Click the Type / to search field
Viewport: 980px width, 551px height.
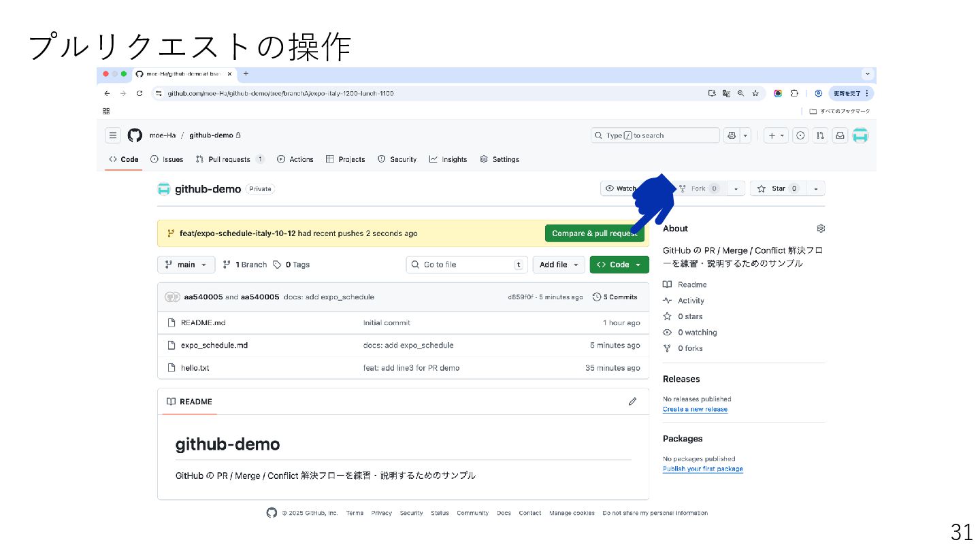point(655,135)
